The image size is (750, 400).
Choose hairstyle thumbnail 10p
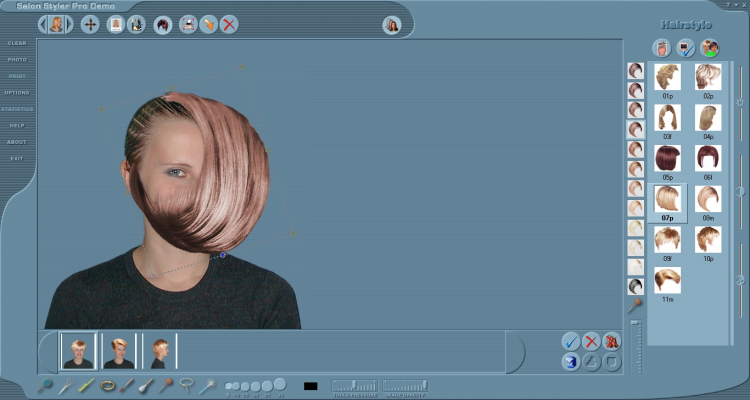click(708, 239)
